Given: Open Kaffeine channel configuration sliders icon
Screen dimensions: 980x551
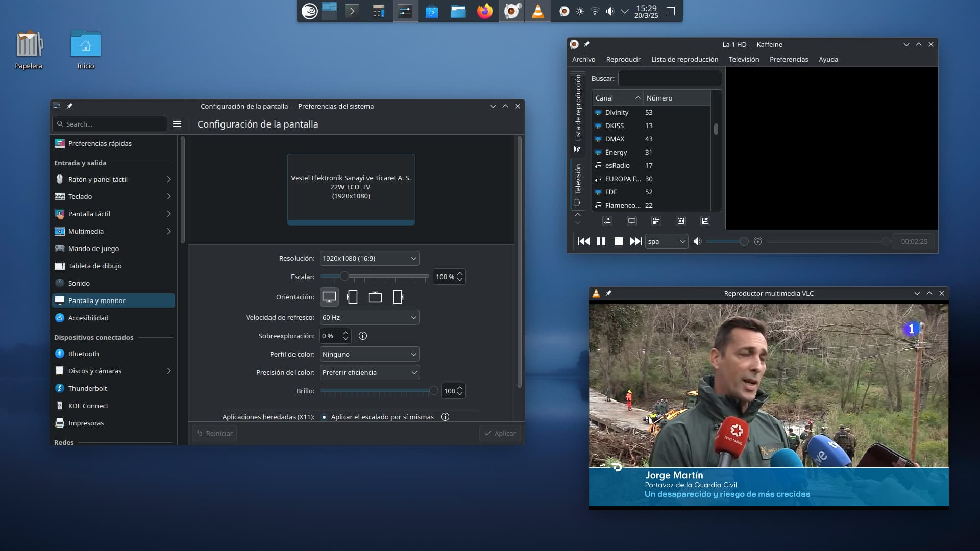Looking at the screenshot, I should click(x=607, y=221).
